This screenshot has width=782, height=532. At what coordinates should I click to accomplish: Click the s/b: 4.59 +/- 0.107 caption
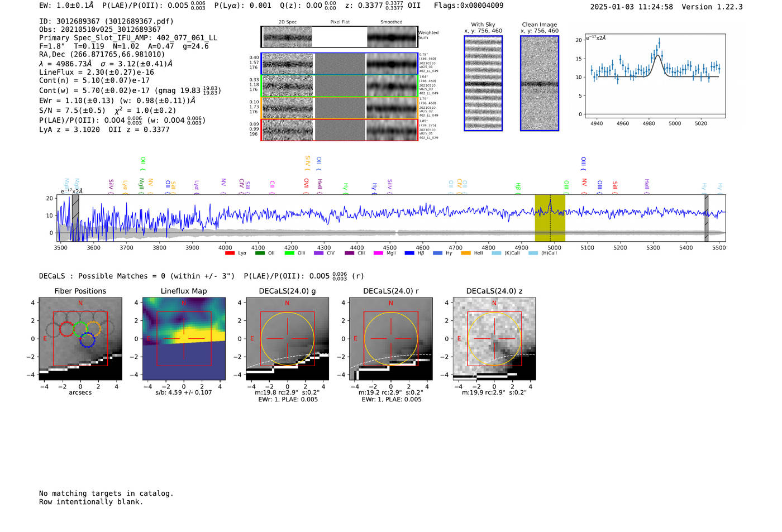[184, 392]
